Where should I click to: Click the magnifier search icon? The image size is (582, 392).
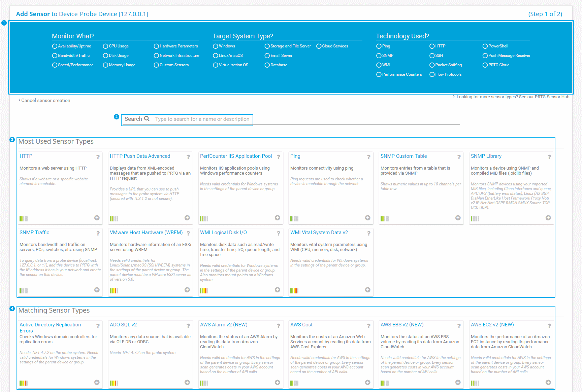[147, 119]
